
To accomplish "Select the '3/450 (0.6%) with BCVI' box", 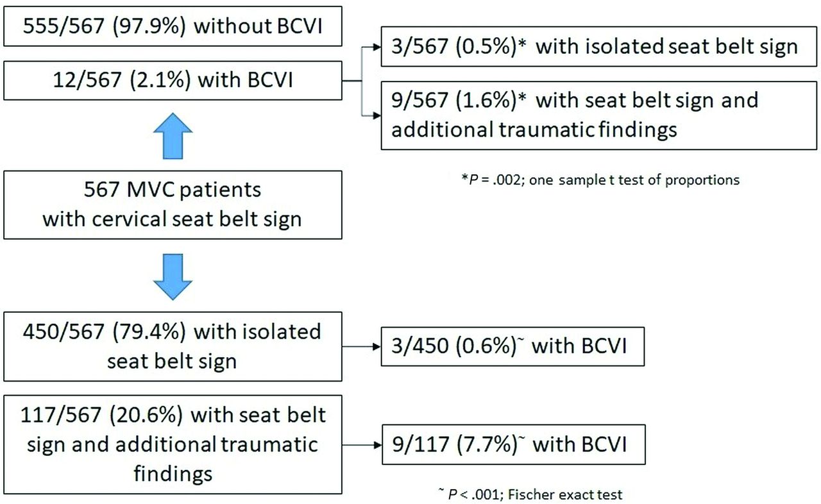I will tap(512, 348).
